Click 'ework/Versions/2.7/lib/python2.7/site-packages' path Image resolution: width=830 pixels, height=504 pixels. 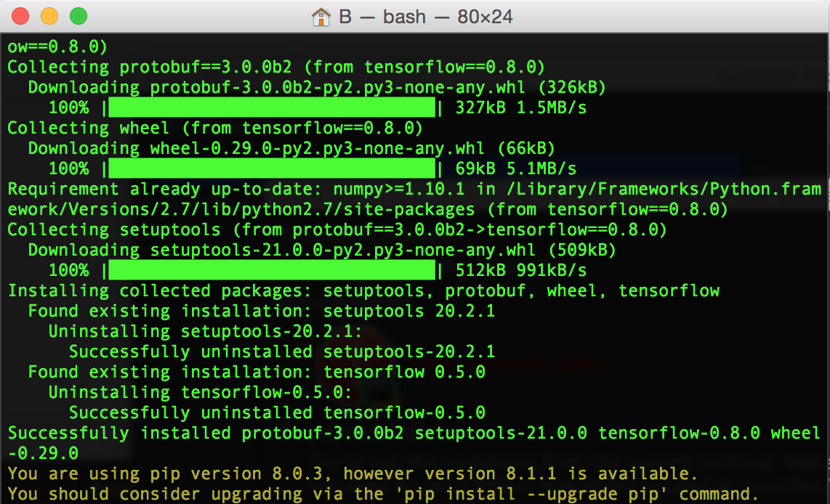click(x=241, y=209)
